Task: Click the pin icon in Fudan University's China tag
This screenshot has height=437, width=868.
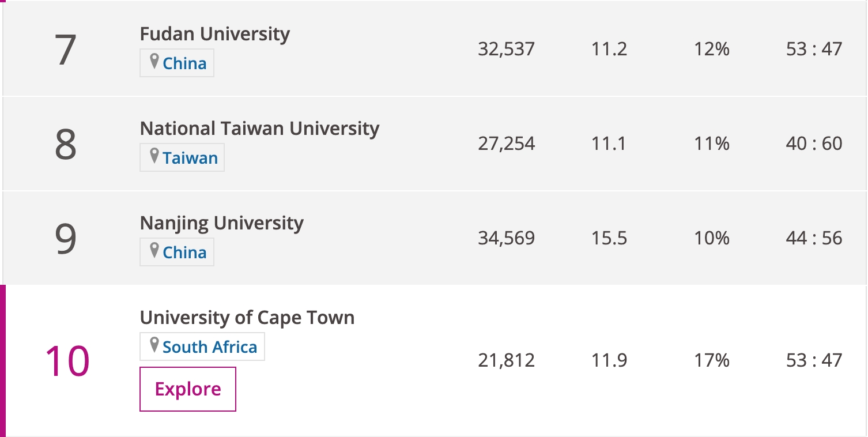Action: [154, 62]
